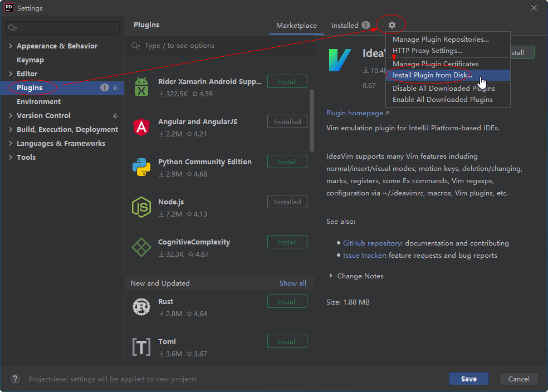This screenshot has width=548, height=392.
Task: Select Plugins in settings tree
Action: pos(62,87)
